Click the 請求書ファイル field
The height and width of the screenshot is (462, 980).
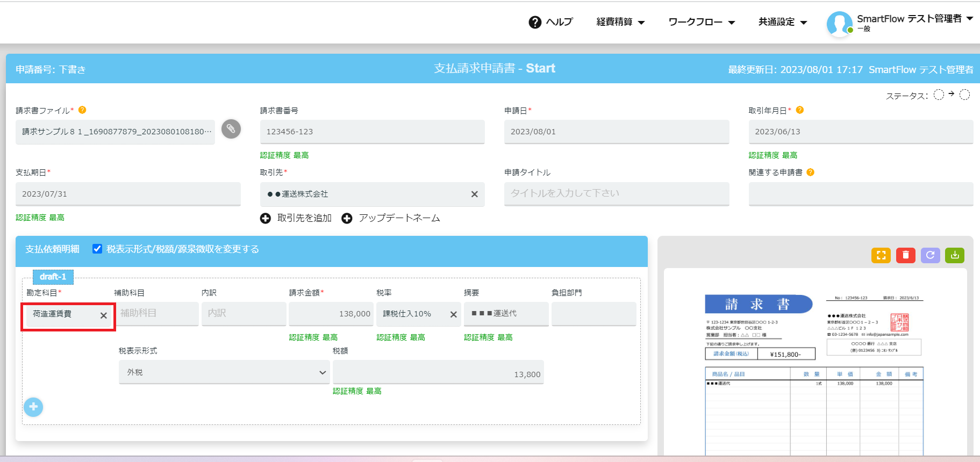coord(115,132)
